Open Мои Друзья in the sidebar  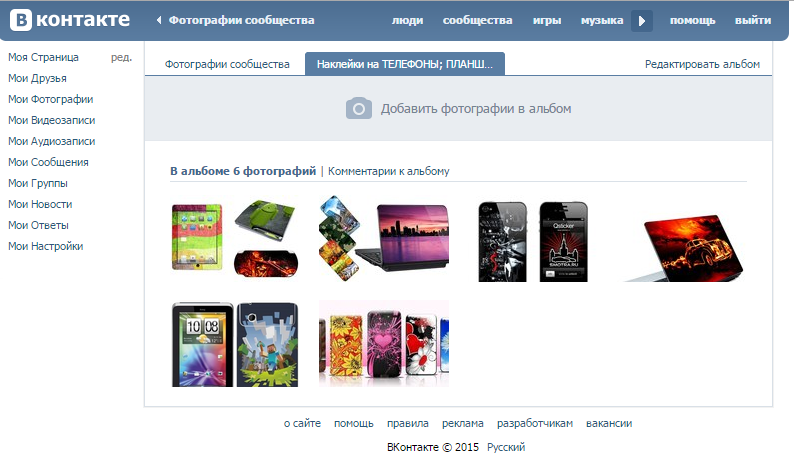coord(37,78)
